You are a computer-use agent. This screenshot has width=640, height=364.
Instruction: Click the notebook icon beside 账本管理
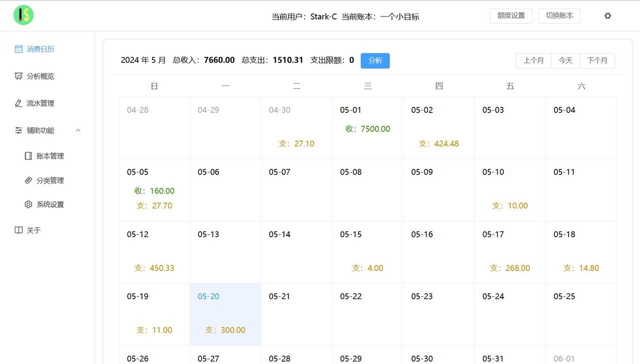(28, 156)
